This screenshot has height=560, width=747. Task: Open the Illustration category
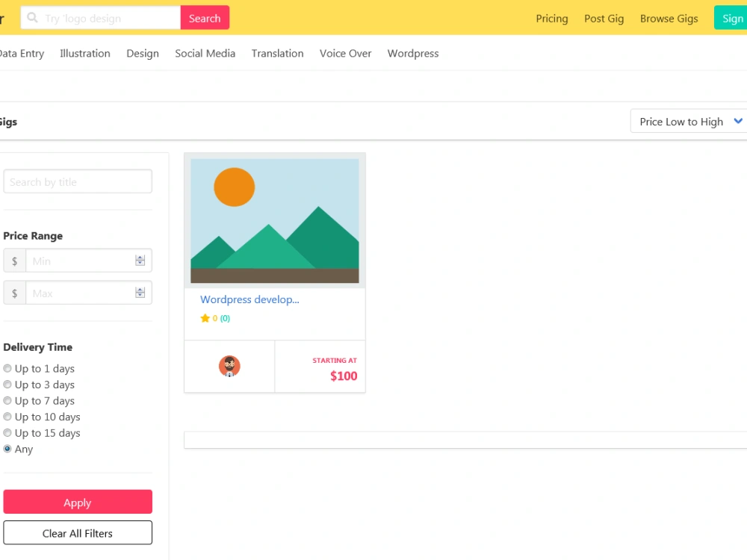click(85, 53)
